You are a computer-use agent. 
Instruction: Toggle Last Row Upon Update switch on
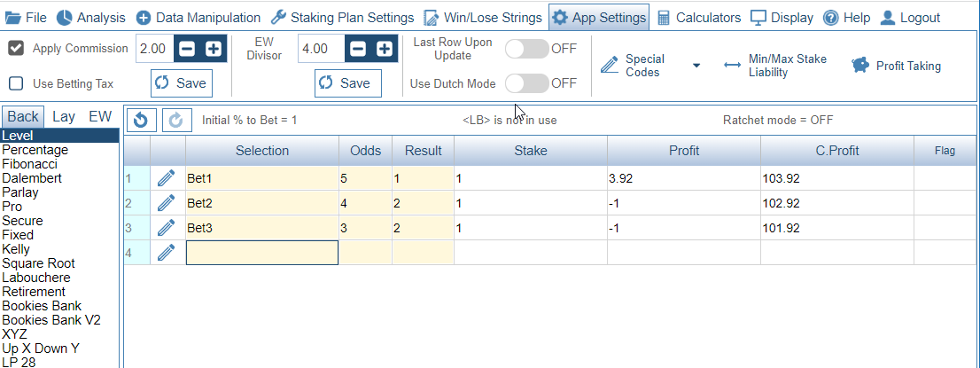pos(527,49)
